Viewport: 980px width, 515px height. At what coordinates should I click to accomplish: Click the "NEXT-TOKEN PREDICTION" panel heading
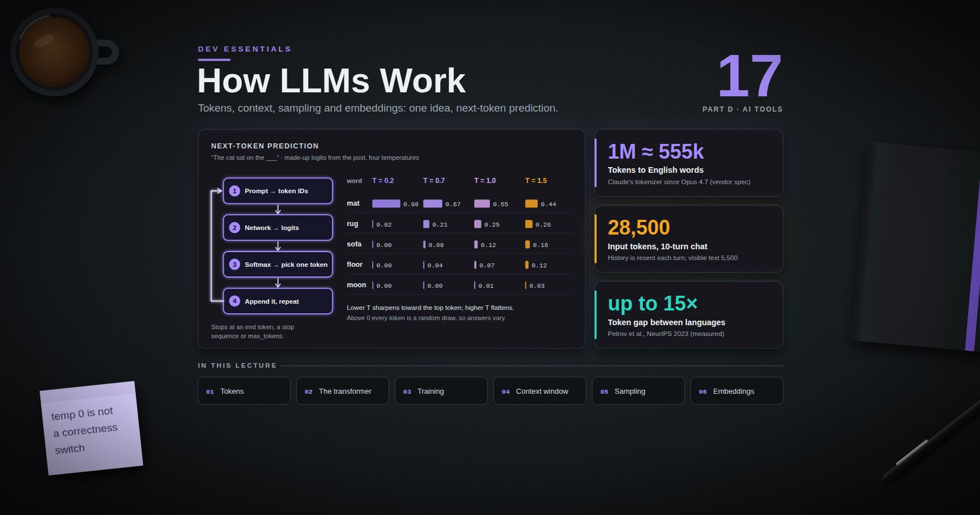coord(265,146)
